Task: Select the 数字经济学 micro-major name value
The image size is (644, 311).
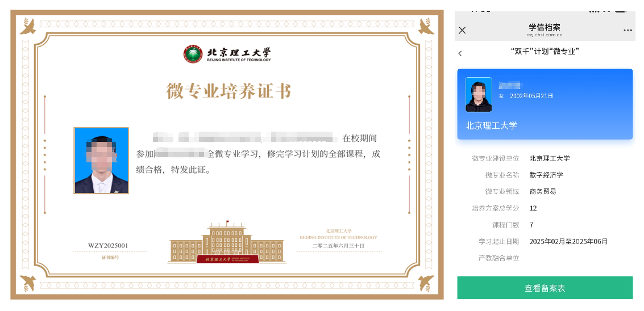Action: [x=546, y=175]
